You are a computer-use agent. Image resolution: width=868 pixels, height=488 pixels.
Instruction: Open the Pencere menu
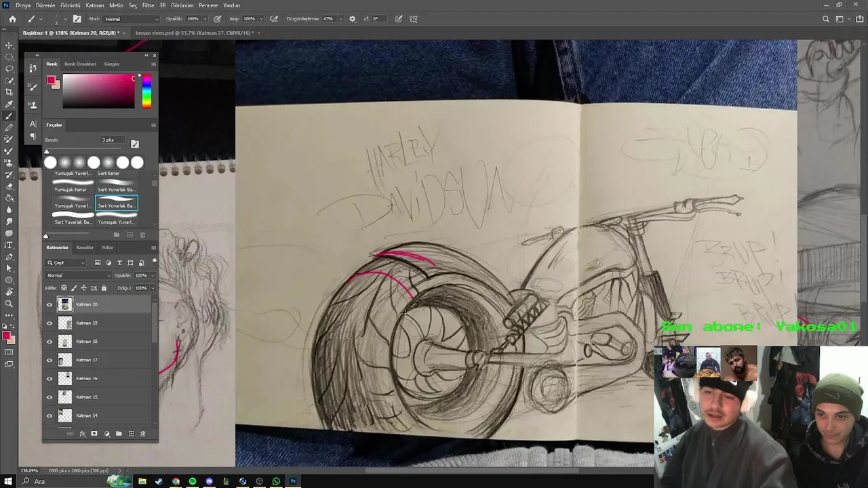[x=208, y=5]
